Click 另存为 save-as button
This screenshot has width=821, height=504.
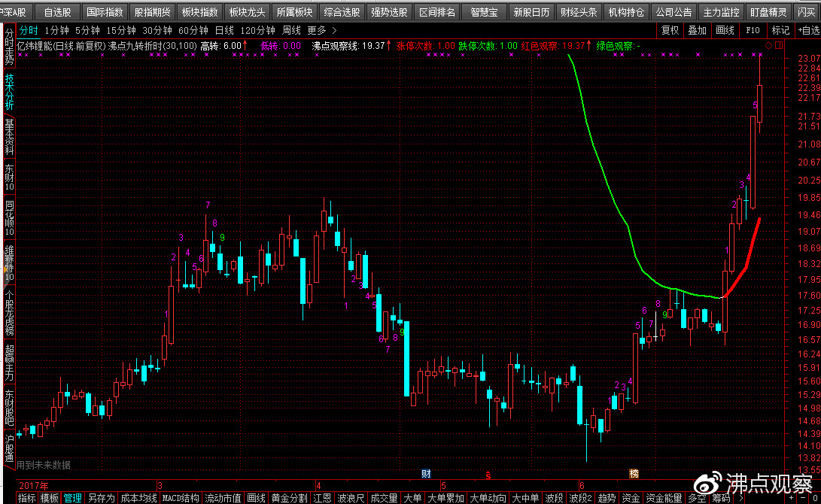coord(101,498)
